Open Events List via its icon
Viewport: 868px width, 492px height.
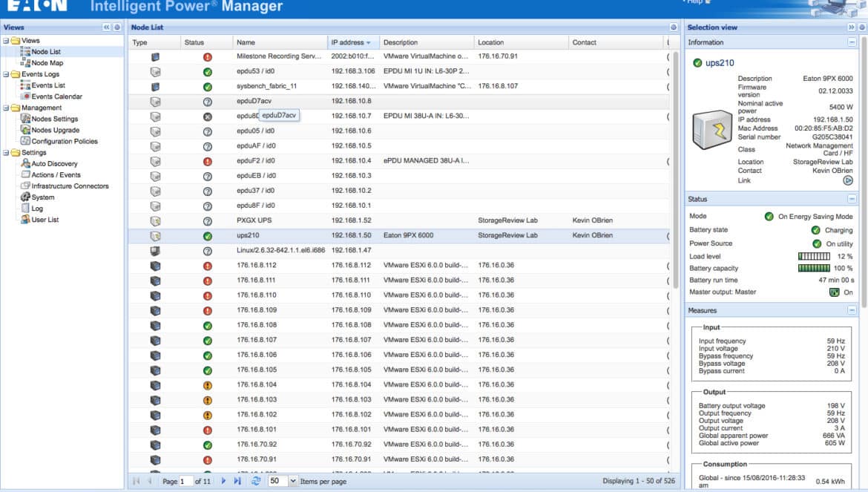(x=25, y=85)
